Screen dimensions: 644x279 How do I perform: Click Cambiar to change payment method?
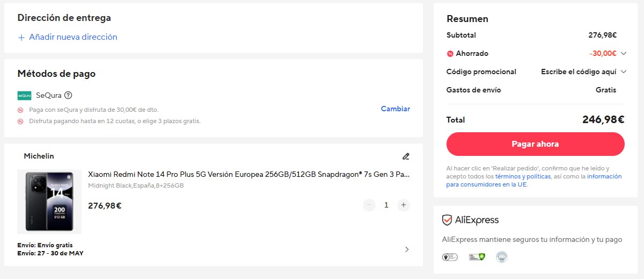396,109
